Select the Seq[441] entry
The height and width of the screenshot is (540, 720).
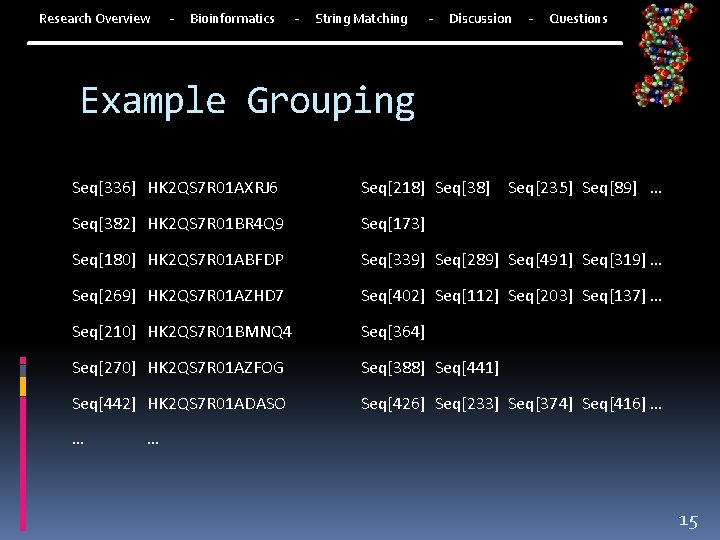(x=467, y=368)
